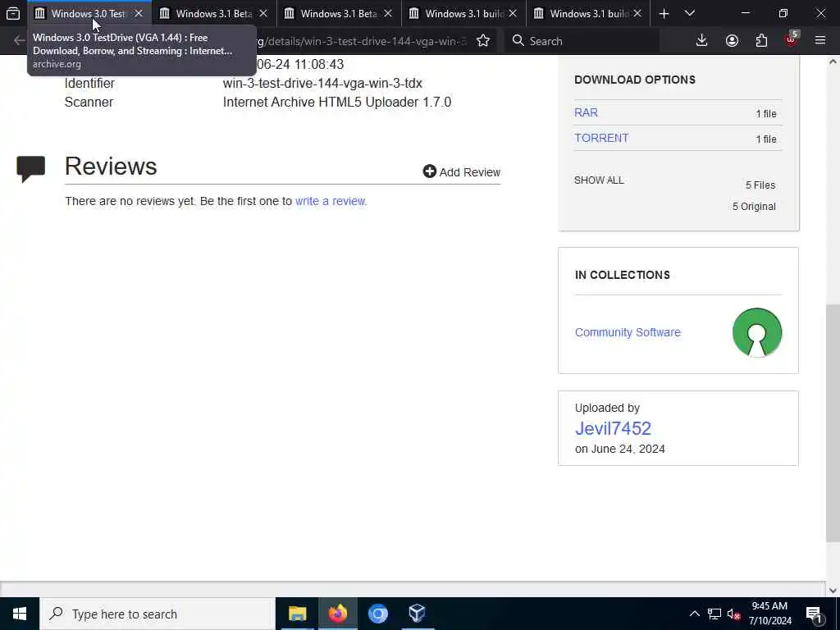This screenshot has width=840, height=630.
Task: Click the 'Identifier' label
Action: pyautogui.click(x=89, y=83)
